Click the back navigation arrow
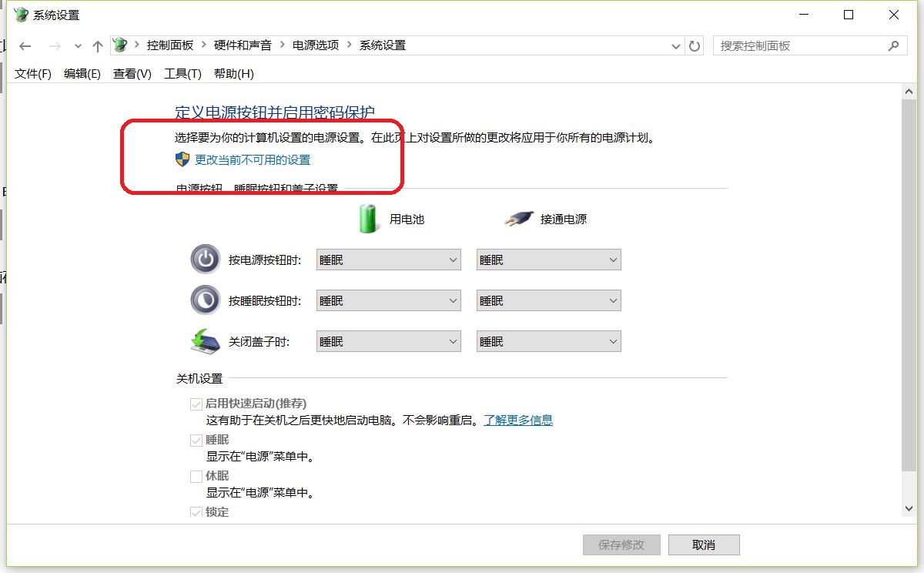 [x=25, y=46]
